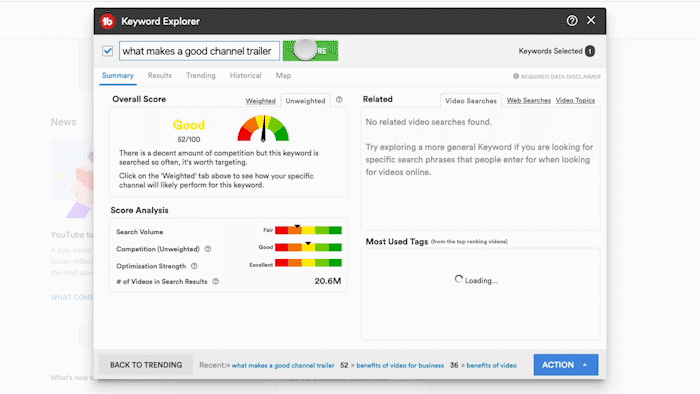Open recent keyword 'what makes a good channel trailer'

click(283, 365)
